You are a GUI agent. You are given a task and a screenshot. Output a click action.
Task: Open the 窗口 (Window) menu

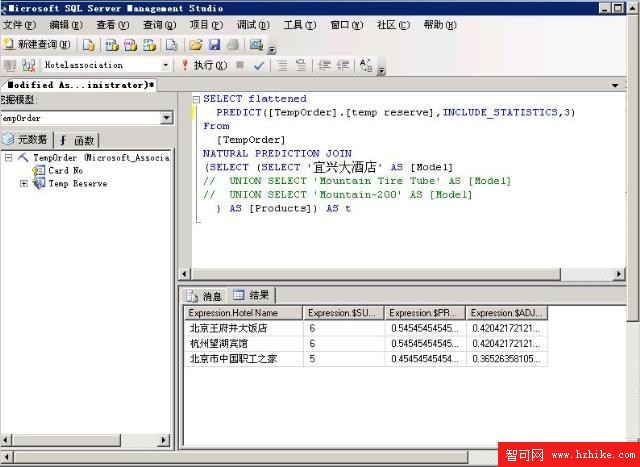click(x=347, y=25)
